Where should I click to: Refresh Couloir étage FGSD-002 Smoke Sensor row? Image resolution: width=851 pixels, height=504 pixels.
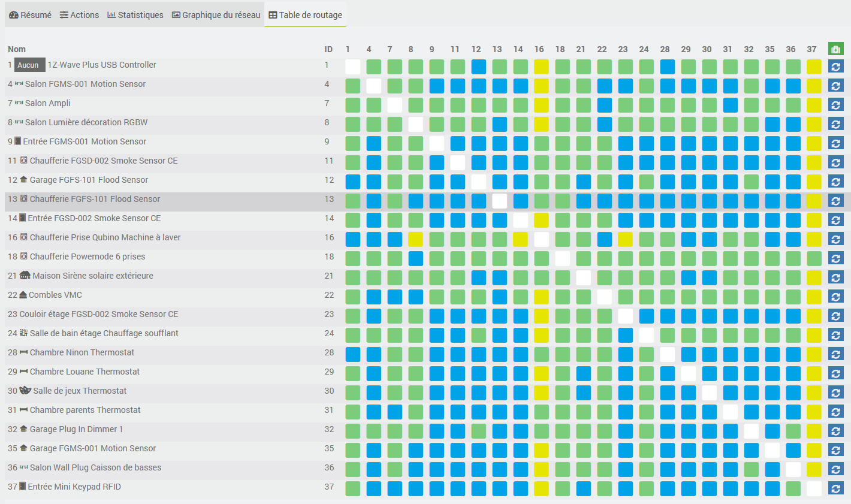tap(836, 316)
